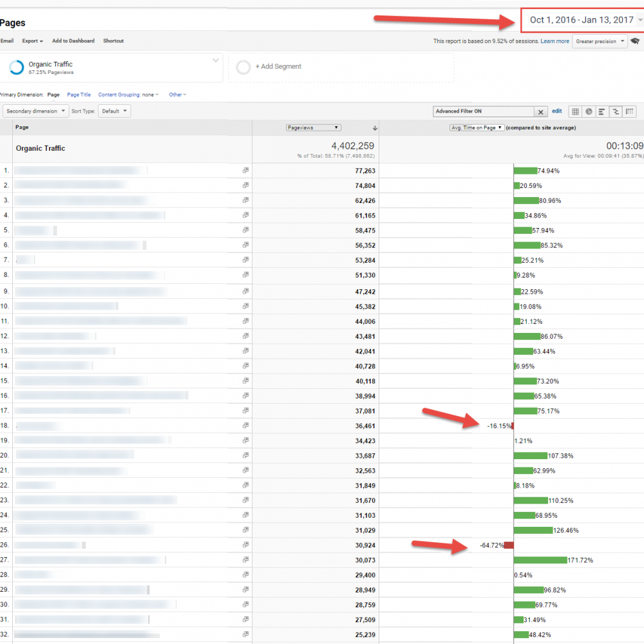Open row 56,352 page external link icon
644x644 pixels.
(245, 245)
